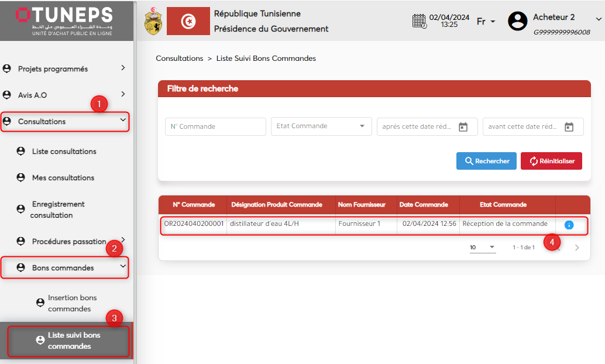The image size is (605, 364).
Task: Open the Fr language selector
Action: click(486, 21)
